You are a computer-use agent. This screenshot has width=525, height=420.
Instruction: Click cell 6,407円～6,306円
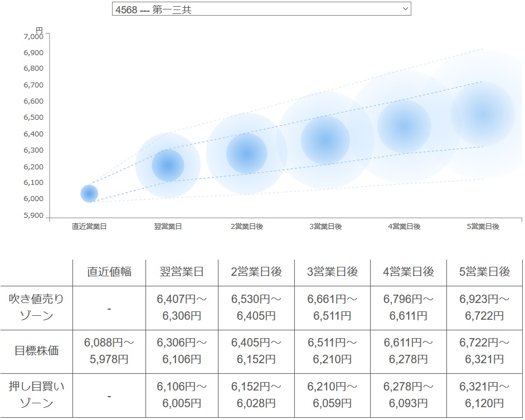tap(182, 307)
